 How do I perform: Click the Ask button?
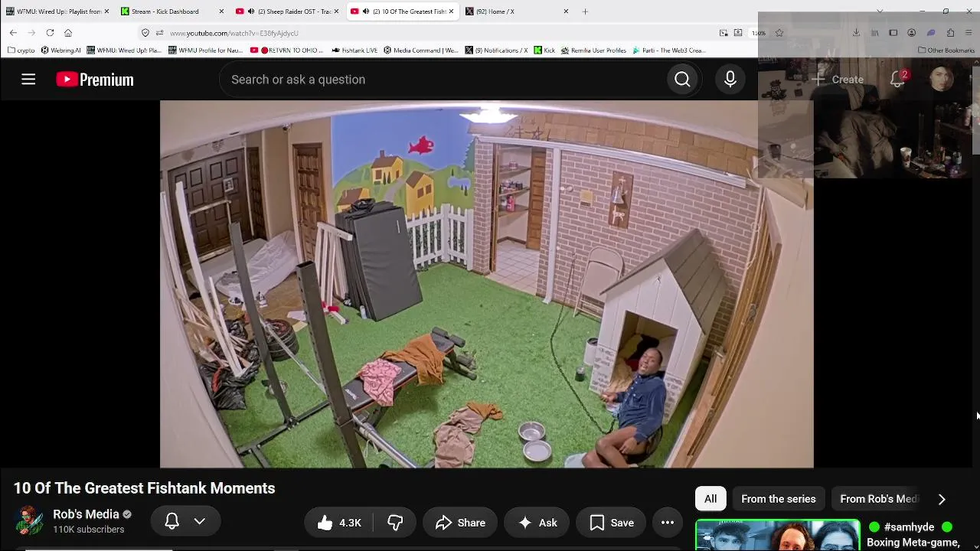tap(537, 523)
